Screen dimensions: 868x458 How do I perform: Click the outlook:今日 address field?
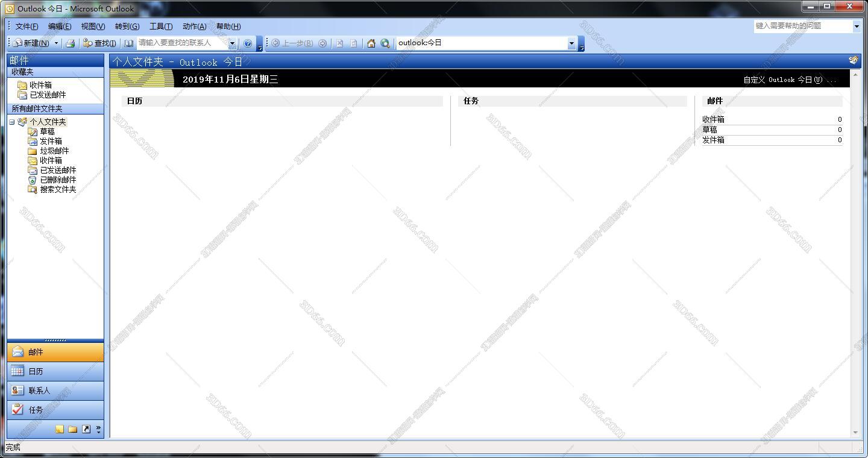click(x=482, y=43)
